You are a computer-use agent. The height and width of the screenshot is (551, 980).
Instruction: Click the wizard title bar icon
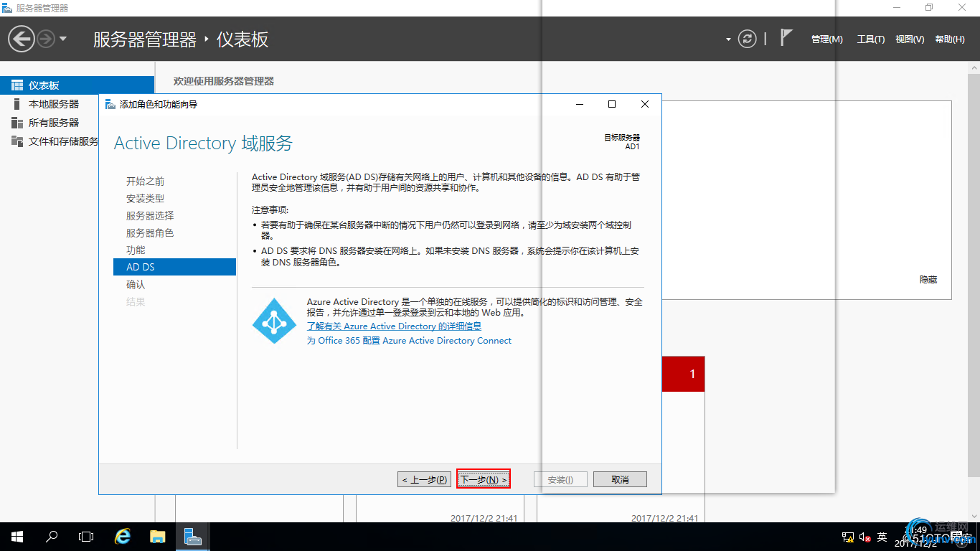tap(110, 104)
